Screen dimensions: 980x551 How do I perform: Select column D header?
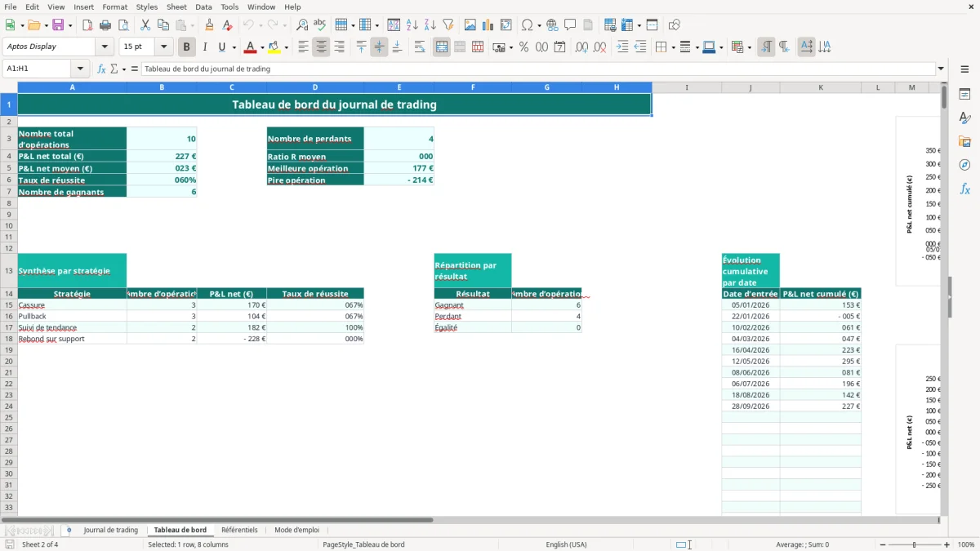pyautogui.click(x=315, y=87)
